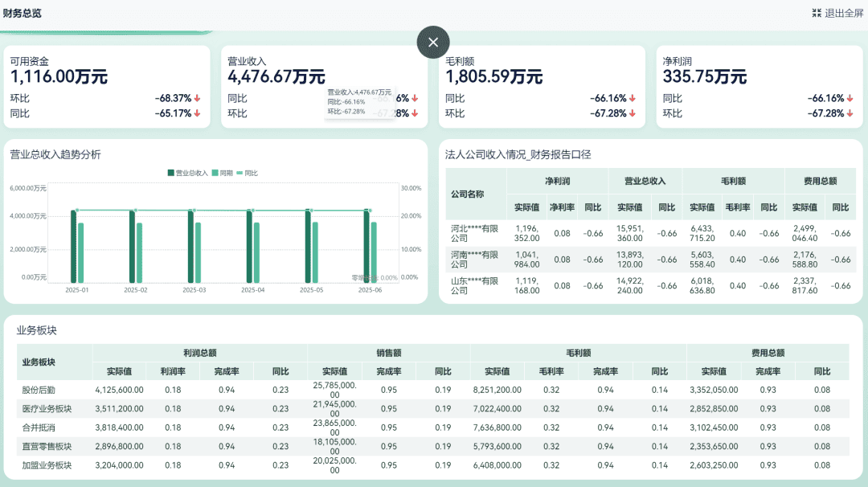The width and height of the screenshot is (868, 487).
Task: Click red down arrow beside 可用资金 环比 -68.37%
Action: point(197,99)
